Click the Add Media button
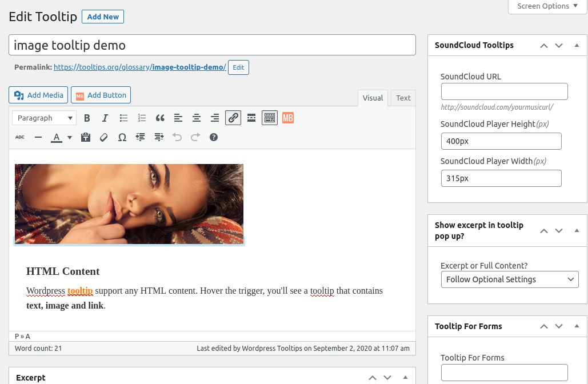This screenshot has height=384, width=588. click(x=38, y=95)
